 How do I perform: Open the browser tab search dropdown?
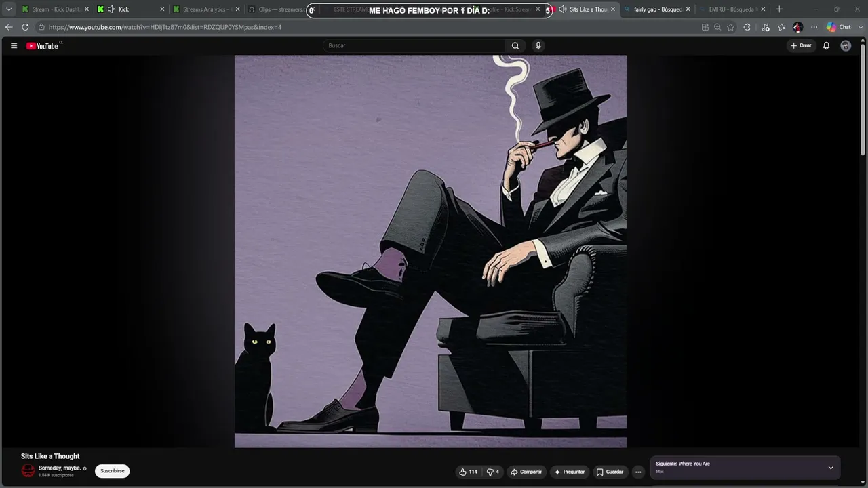pos(9,9)
